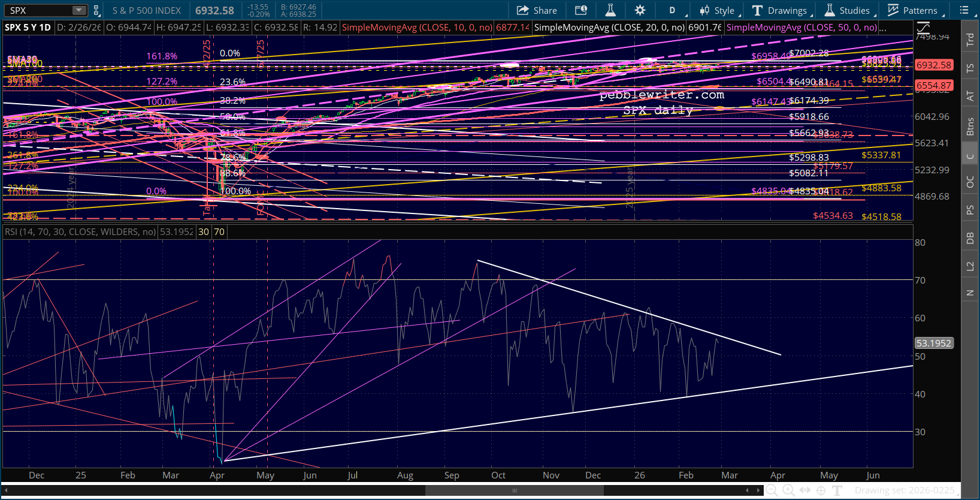The width and height of the screenshot is (980, 500).
Task: Click the RSI overbought value 70
Action: coord(219,232)
